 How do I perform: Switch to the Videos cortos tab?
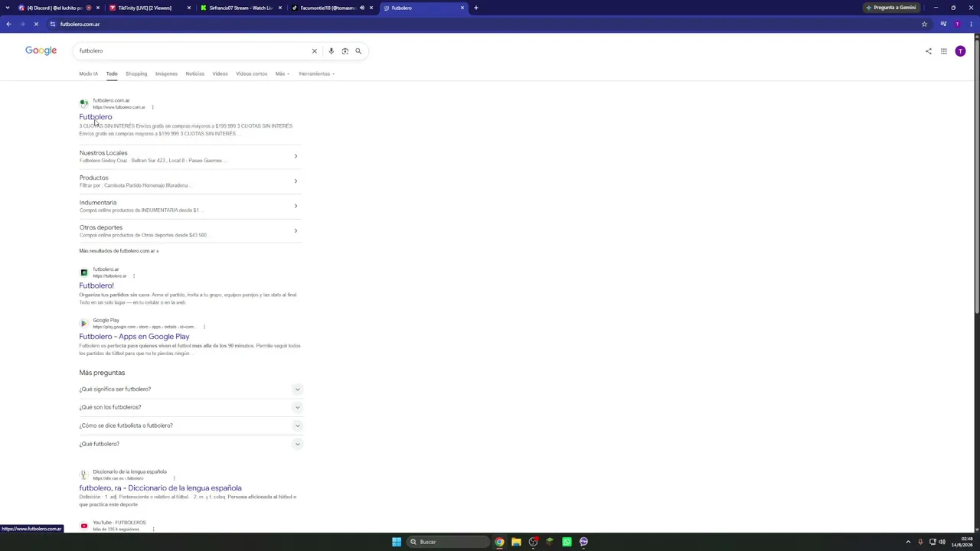[251, 73]
